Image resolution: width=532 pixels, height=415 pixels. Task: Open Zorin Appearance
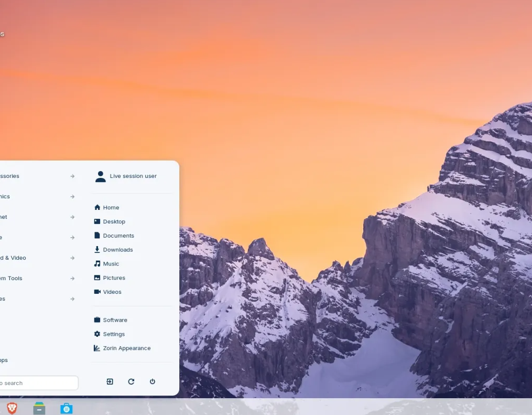coord(126,348)
